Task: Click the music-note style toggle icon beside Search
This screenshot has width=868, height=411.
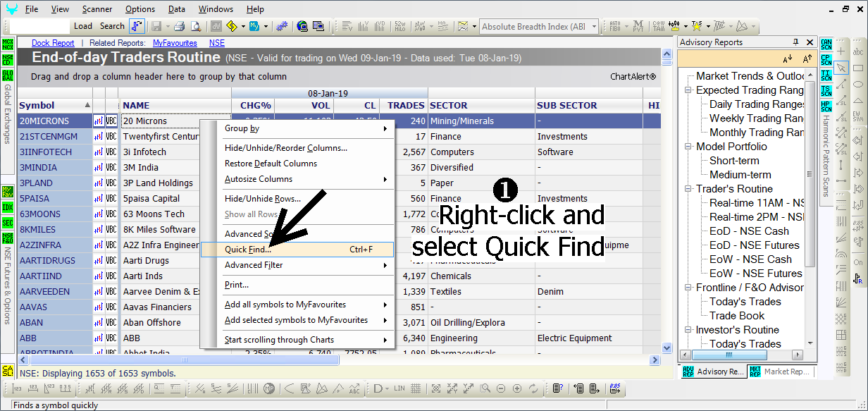Action: pyautogui.click(x=137, y=26)
